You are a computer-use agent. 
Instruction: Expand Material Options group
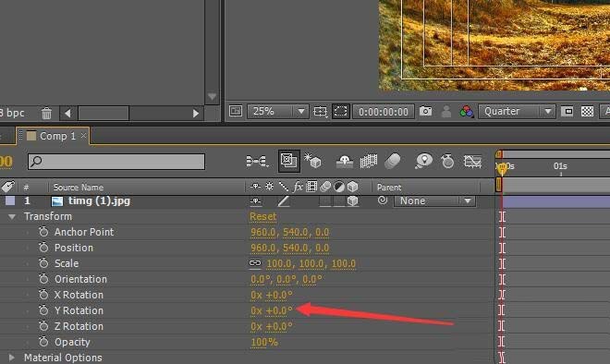tap(12, 358)
